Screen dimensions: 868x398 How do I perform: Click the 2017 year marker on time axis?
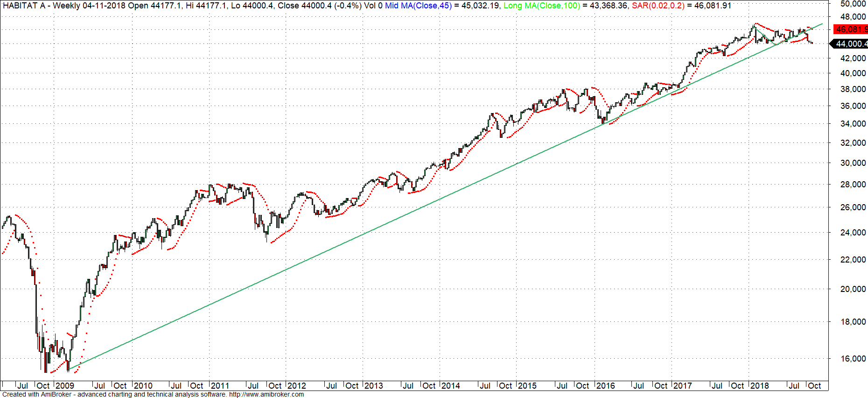coord(682,386)
